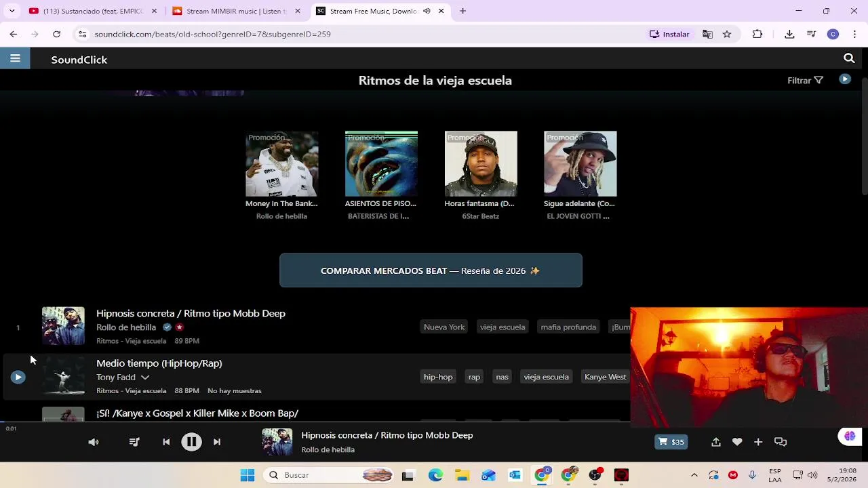The image size is (868, 488).
Task: Click the purple brain extension bubble
Action: click(850, 436)
